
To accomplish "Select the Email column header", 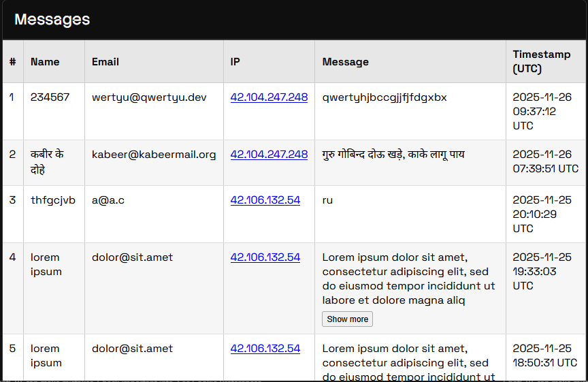I will click(105, 62).
